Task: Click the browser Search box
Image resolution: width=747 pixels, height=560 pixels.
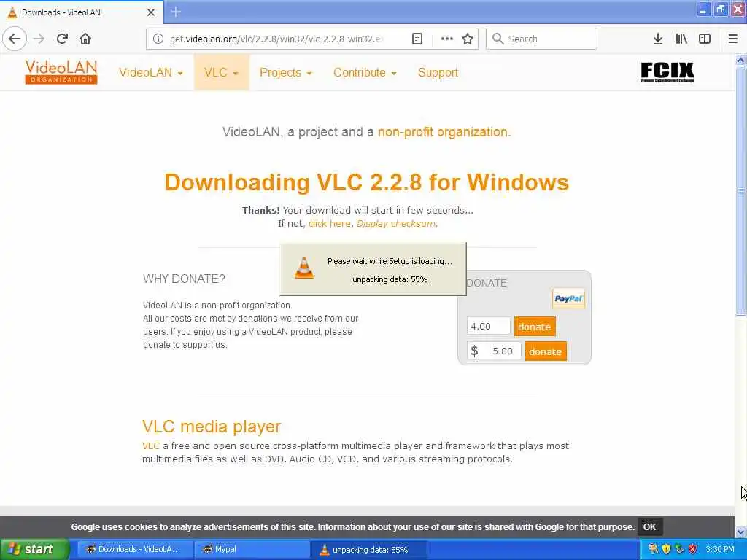Action: (x=541, y=39)
